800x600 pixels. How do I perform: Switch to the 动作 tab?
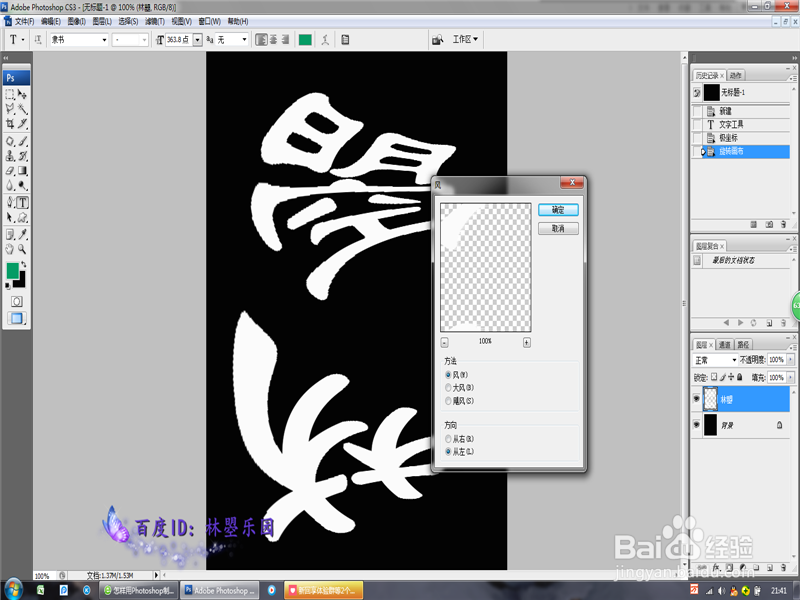(735, 76)
